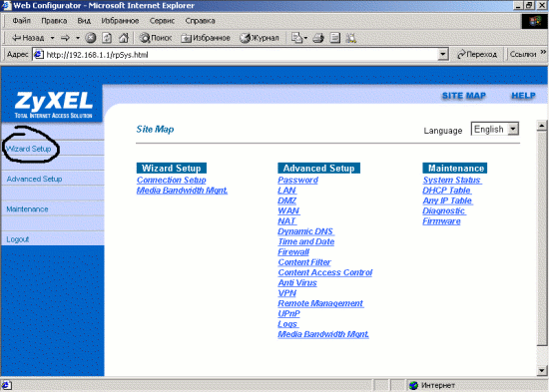Open the Firmware link
This screenshot has height=392, width=549.
point(441,221)
